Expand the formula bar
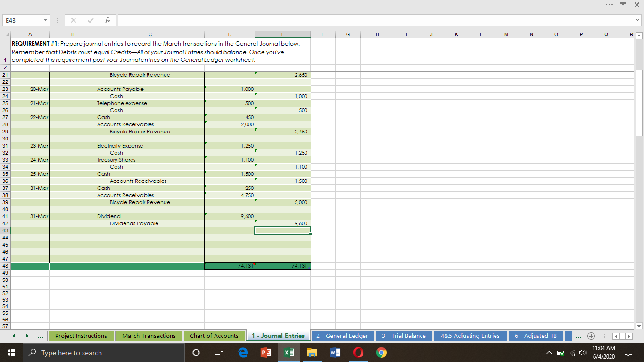This screenshot has width=644, height=362. tap(638, 20)
